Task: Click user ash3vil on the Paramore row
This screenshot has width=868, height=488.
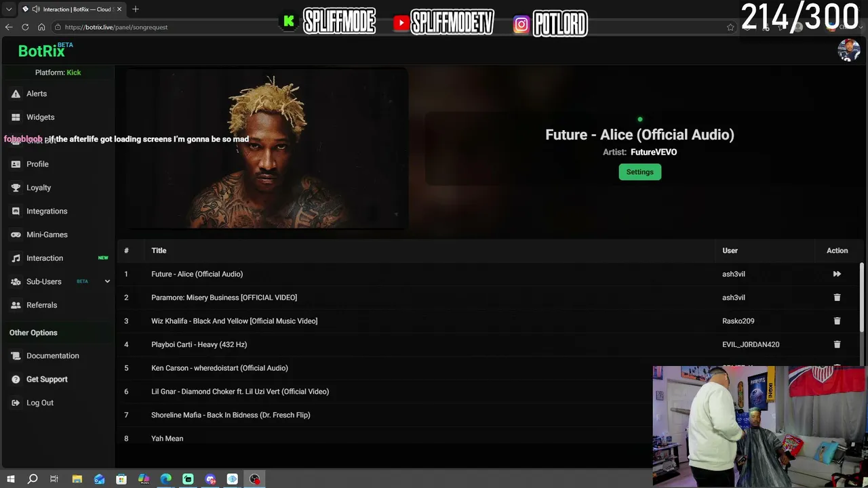Action: 734,298
